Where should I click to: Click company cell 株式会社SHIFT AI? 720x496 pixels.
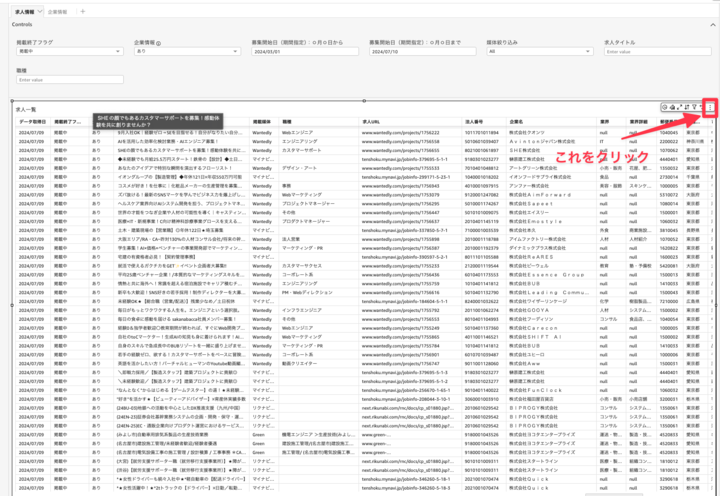point(535,337)
